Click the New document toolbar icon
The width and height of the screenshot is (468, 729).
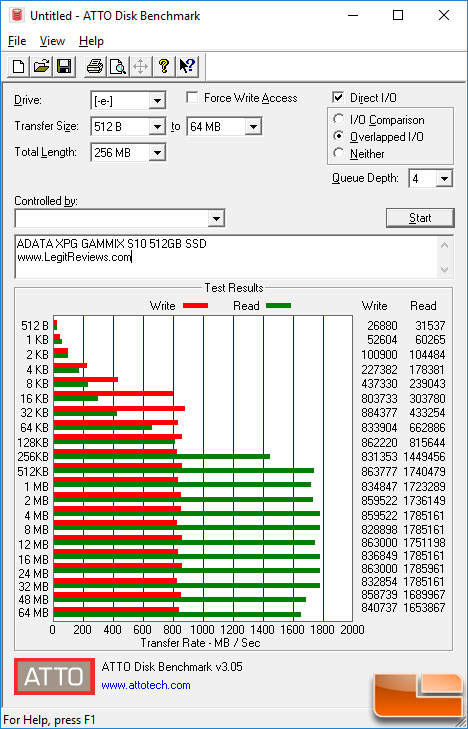[x=19, y=66]
